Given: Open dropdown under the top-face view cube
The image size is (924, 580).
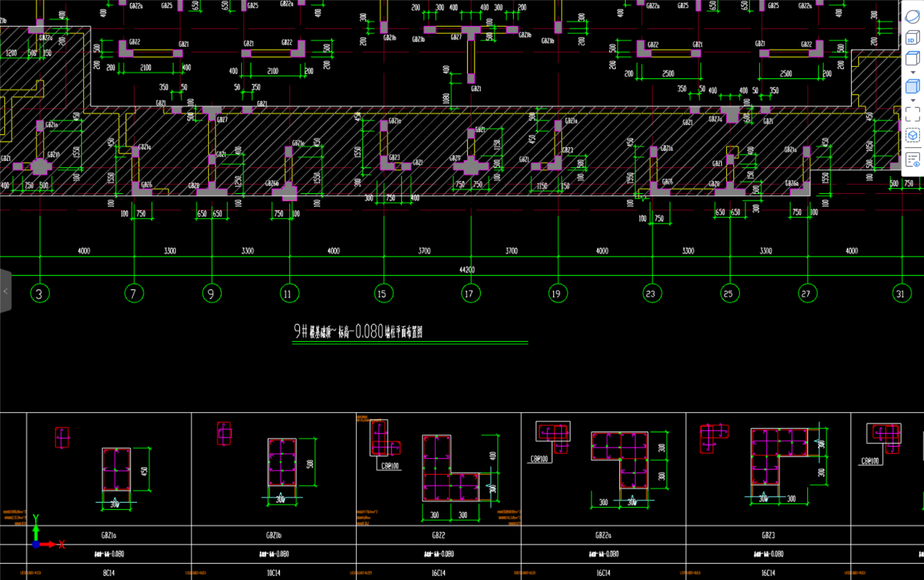Looking at the screenshot, I should [913, 73].
